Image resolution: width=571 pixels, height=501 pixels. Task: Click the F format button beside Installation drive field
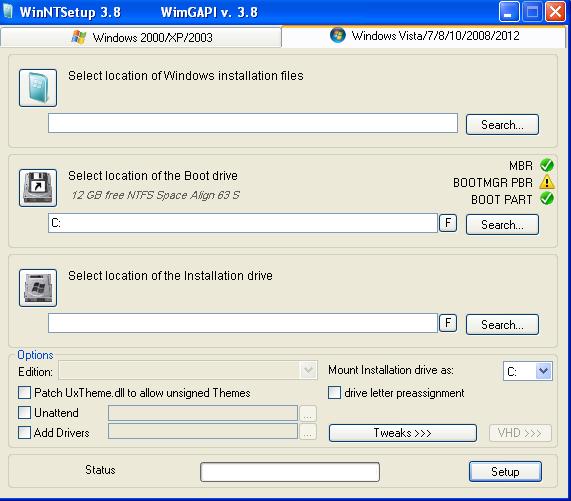(448, 323)
